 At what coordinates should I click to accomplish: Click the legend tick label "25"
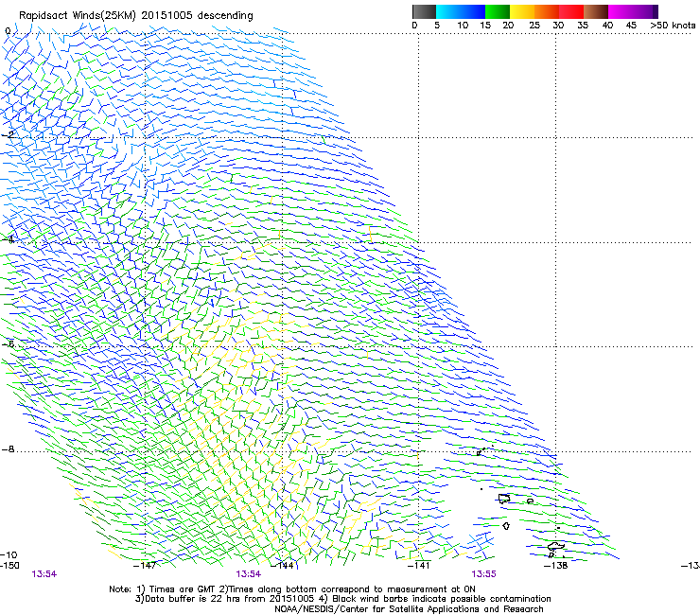click(x=534, y=26)
